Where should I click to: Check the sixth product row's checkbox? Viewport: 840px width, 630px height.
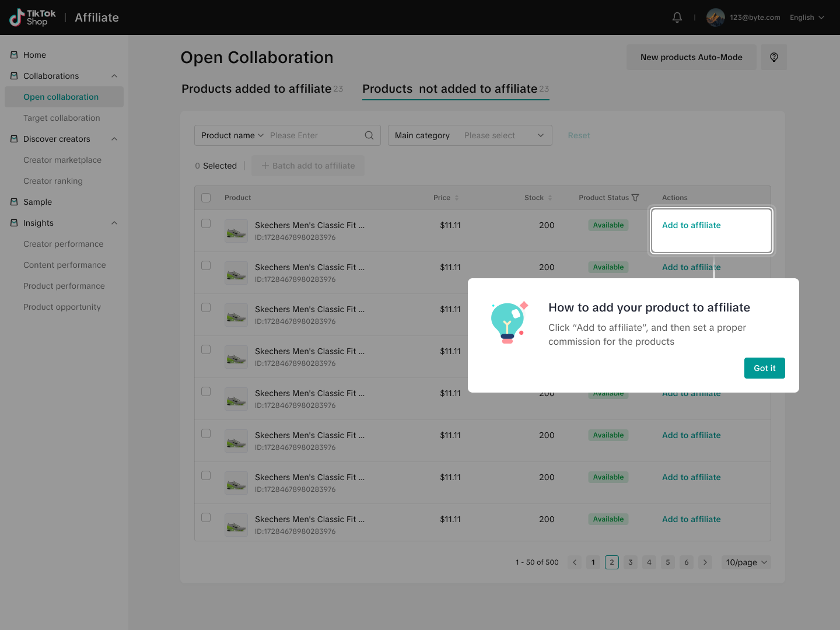(206, 433)
